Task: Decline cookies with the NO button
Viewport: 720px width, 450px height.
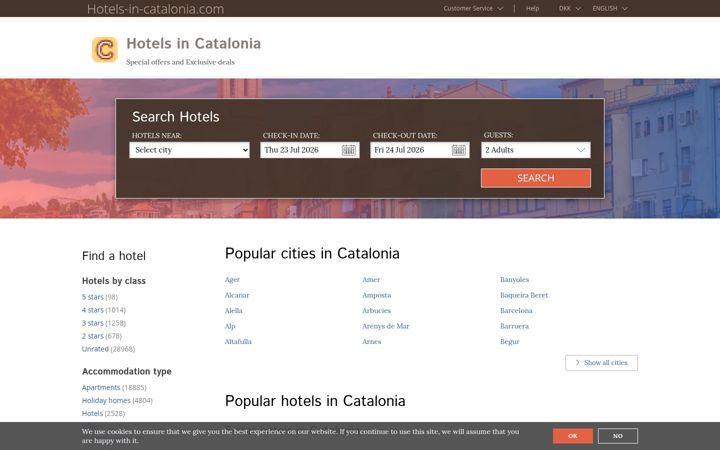Action: [618, 436]
